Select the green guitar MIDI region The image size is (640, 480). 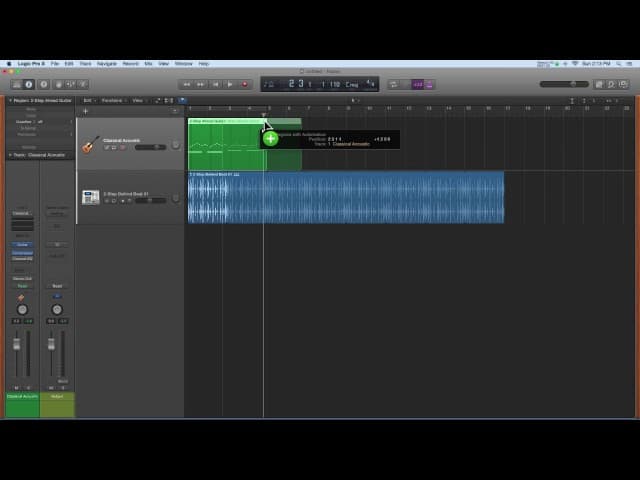point(227,144)
